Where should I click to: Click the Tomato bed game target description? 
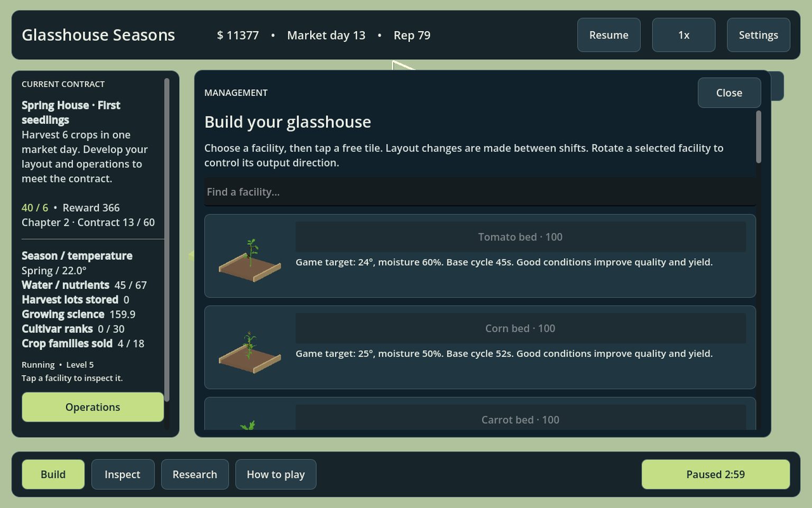[x=504, y=262]
